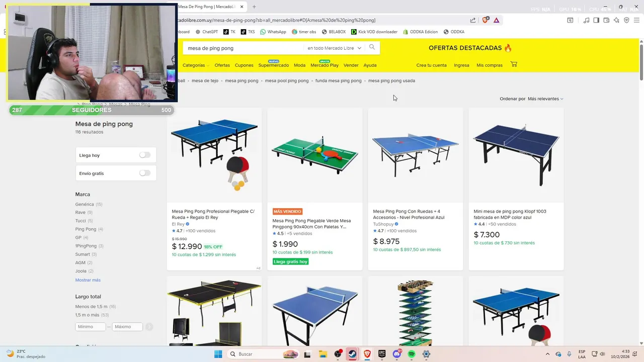This screenshot has height=362, width=644.
Task: Open Spotify from the taskbar
Action: pyautogui.click(x=412, y=354)
